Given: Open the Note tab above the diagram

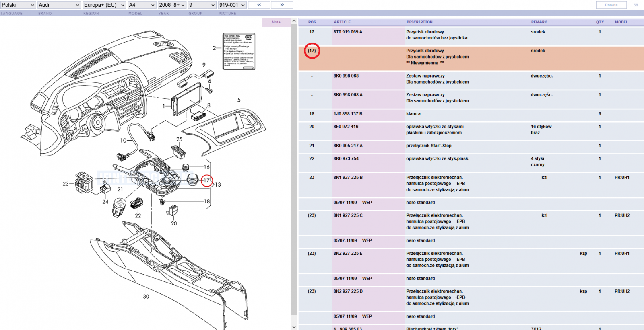Looking at the screenshot, I should pyautogui.click(x=276, y=23).
